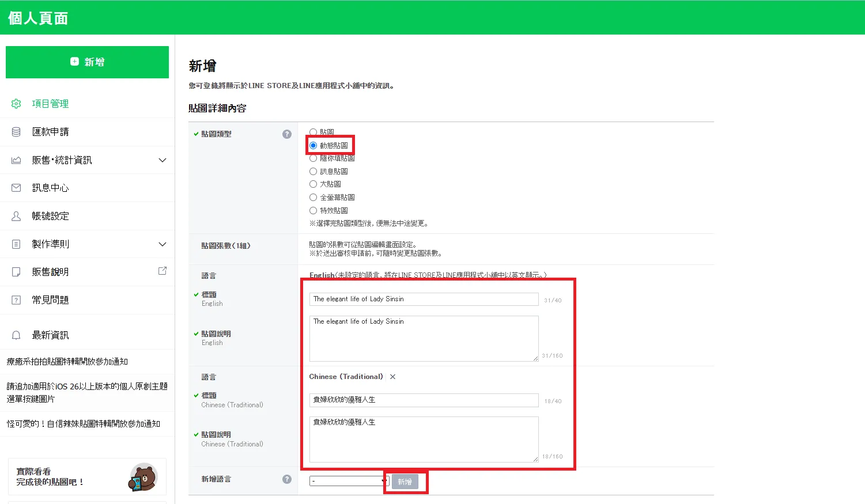Screen dimensions: 865x504
Task: Open the 新增語言 language dropdown
Action: point(349,481)
